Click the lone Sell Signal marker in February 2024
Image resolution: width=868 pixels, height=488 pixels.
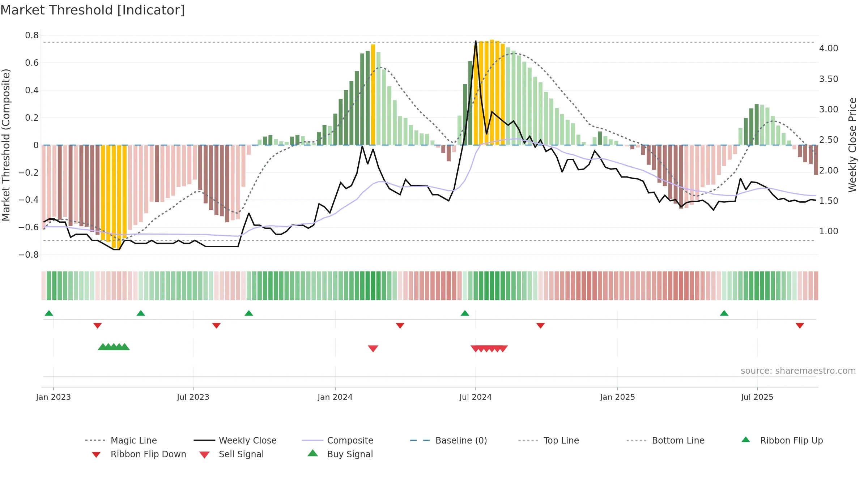click(373, 348)
